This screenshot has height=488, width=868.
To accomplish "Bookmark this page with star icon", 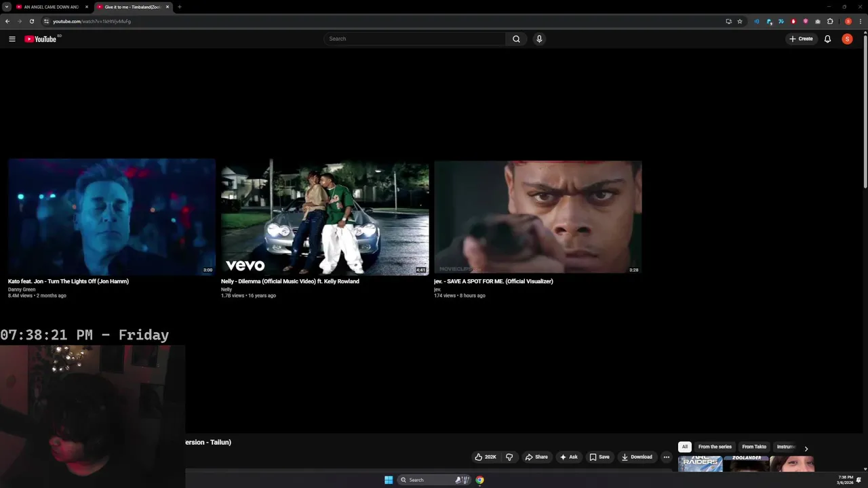I will [x=740, y=21].
